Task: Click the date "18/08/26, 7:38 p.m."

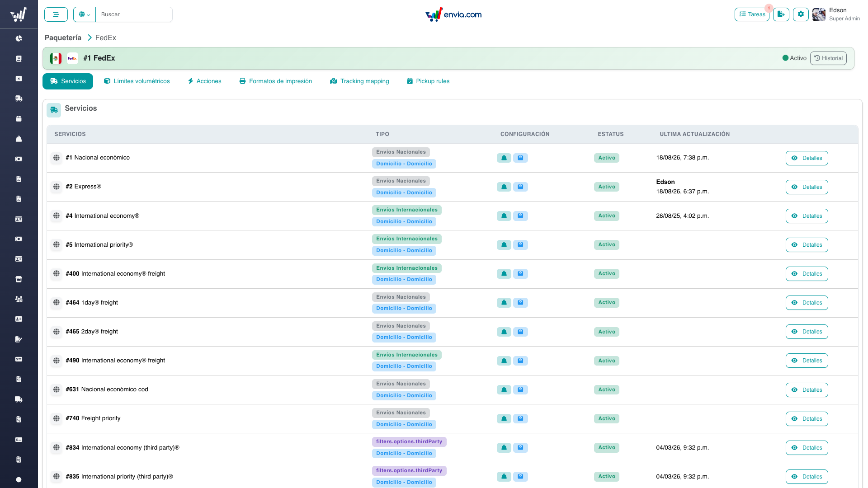Action: point(683,158)
